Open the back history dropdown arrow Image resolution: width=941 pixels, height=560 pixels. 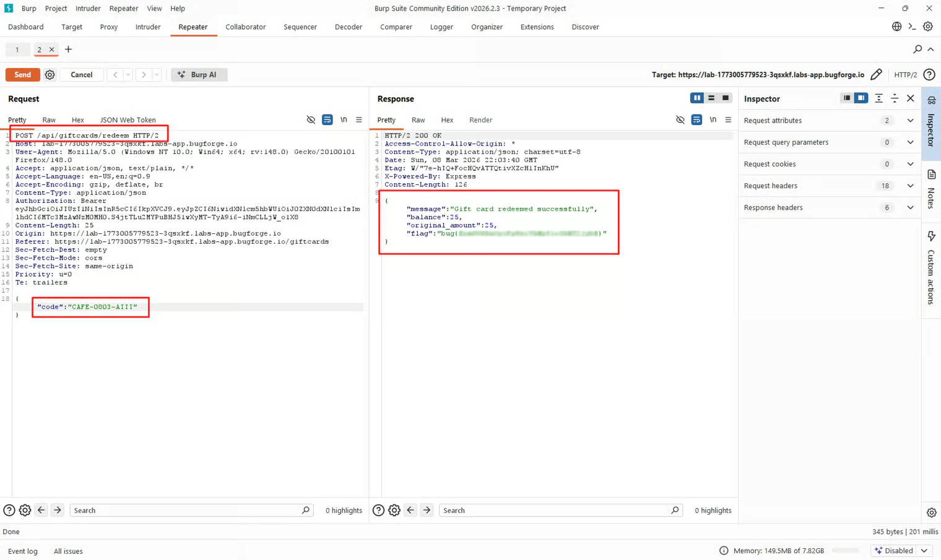[128, 75]
